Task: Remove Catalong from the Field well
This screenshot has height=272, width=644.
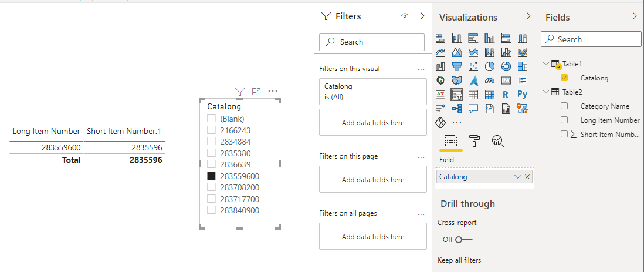Action: (x=527, y=177)
